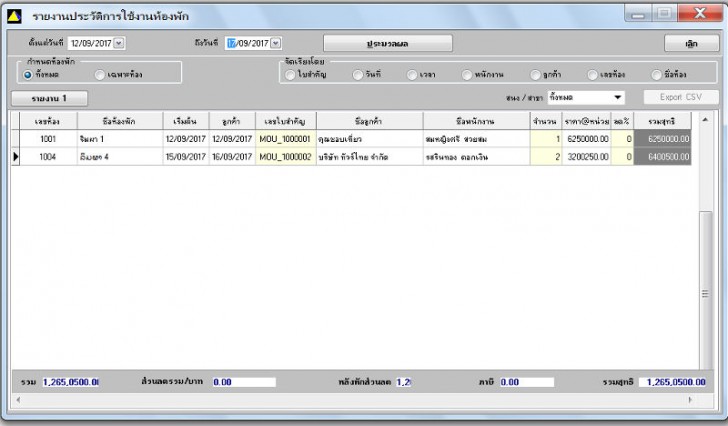The height and width of the screenshot is (426, 728).
Task: Click the Export CSV button
Action: 681,97
